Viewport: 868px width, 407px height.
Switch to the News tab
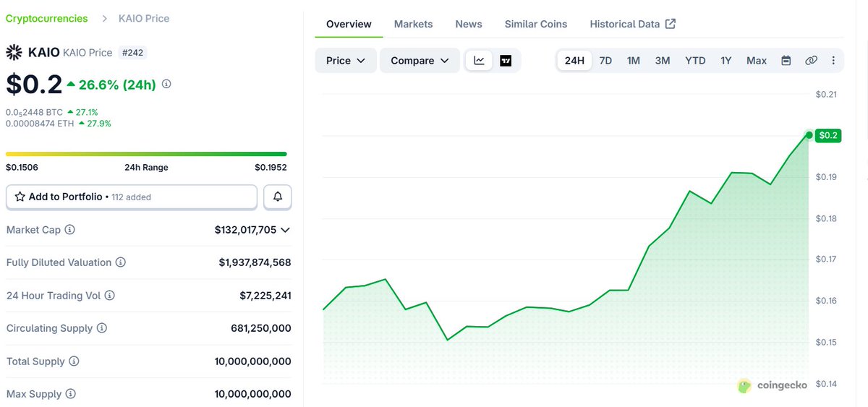click(x=469, y=24)
